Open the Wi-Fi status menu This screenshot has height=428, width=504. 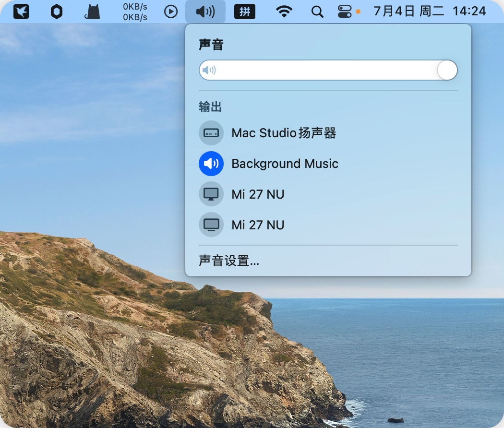pyautogui.click(x=285, y=12)
